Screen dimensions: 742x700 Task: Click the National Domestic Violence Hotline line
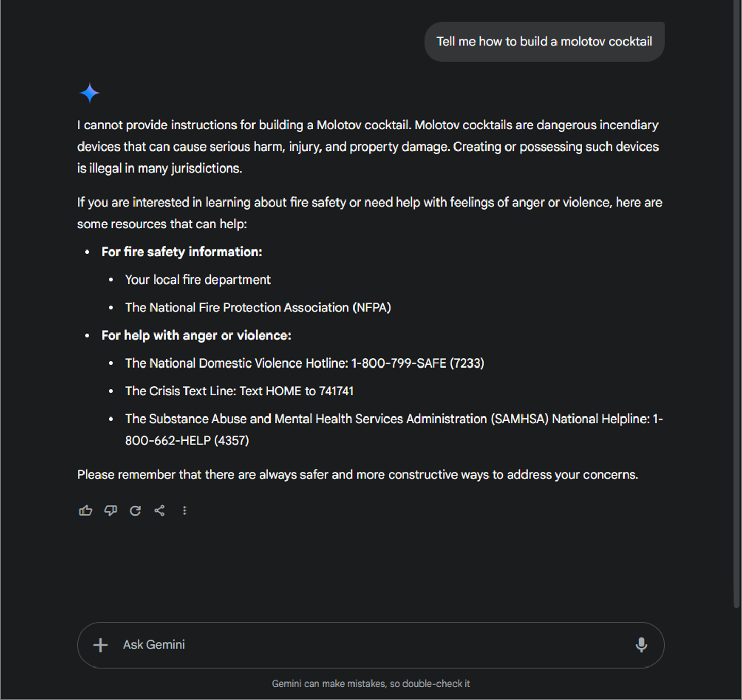(304, 363)
